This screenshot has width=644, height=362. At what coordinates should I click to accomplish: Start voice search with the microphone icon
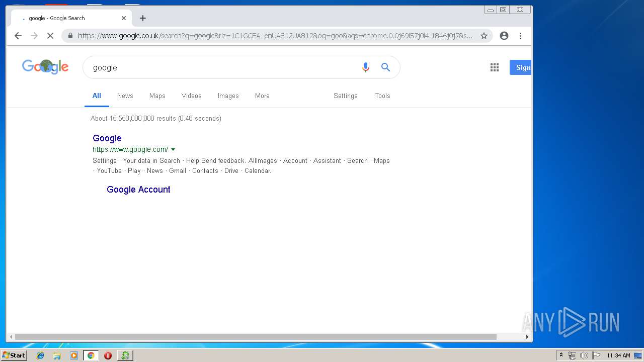coord(366,67)
